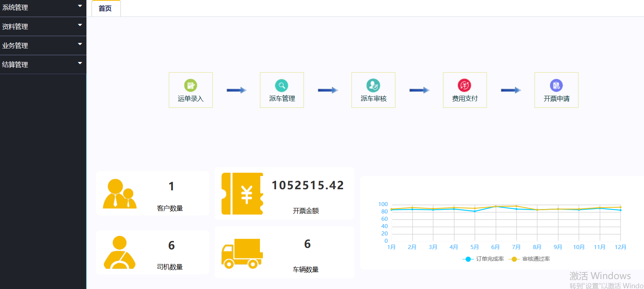This screenshot has width=644, height=289.
Task: Click the 派车审核 user-check icon
Action: (x=373, y=85)
